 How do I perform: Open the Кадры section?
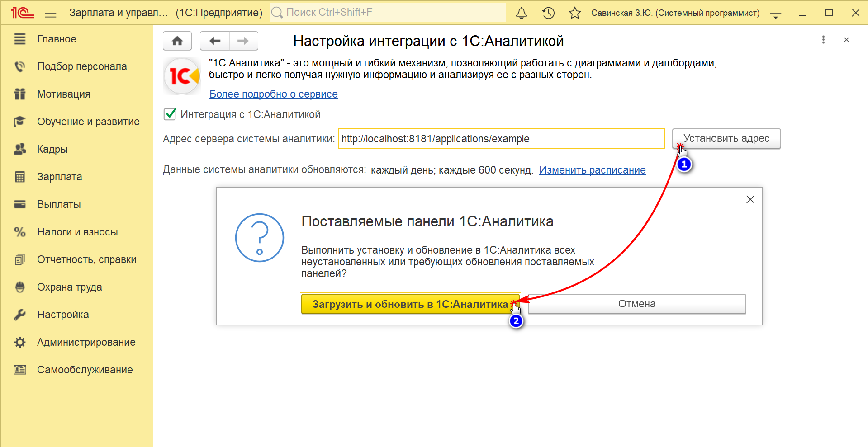coord(52,149)
